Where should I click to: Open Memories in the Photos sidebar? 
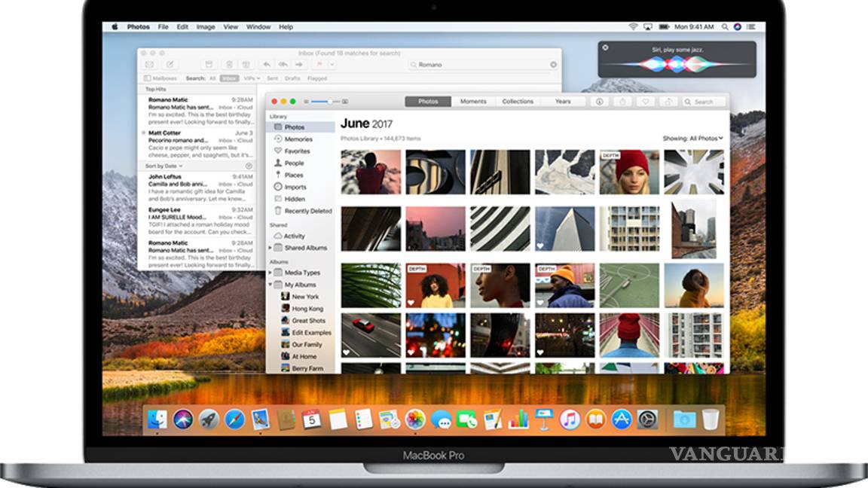coord(298,139)
